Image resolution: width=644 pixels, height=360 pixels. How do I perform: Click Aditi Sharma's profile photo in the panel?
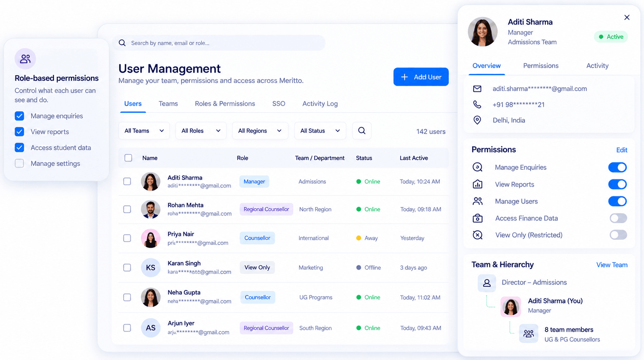coord(482,32)
